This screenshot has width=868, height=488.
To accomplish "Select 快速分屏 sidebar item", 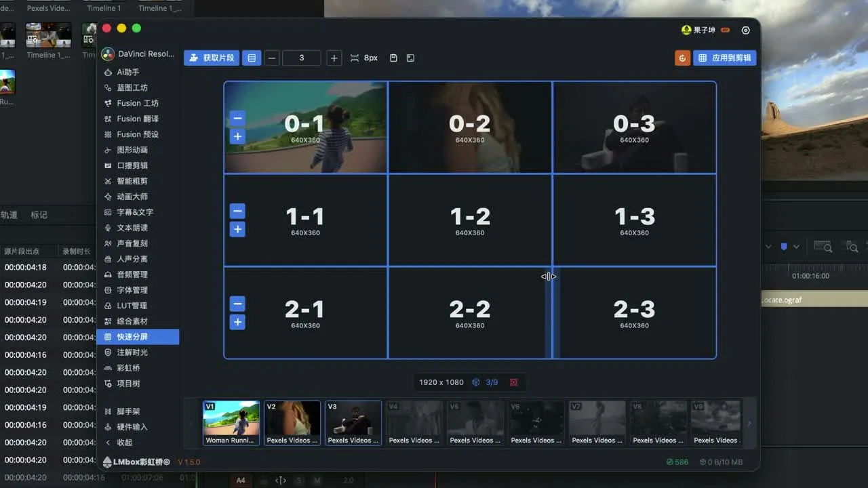I will (x=138, y=337).
